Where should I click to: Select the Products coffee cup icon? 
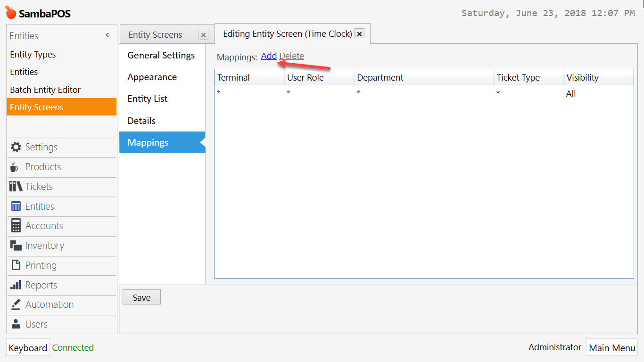click(x=14, y=167)
